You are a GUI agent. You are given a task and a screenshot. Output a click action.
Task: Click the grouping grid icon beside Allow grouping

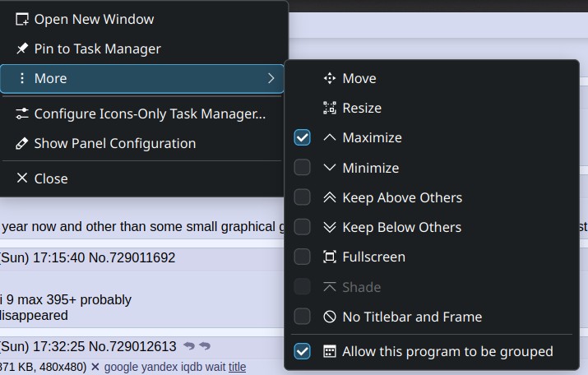[330, 351]
